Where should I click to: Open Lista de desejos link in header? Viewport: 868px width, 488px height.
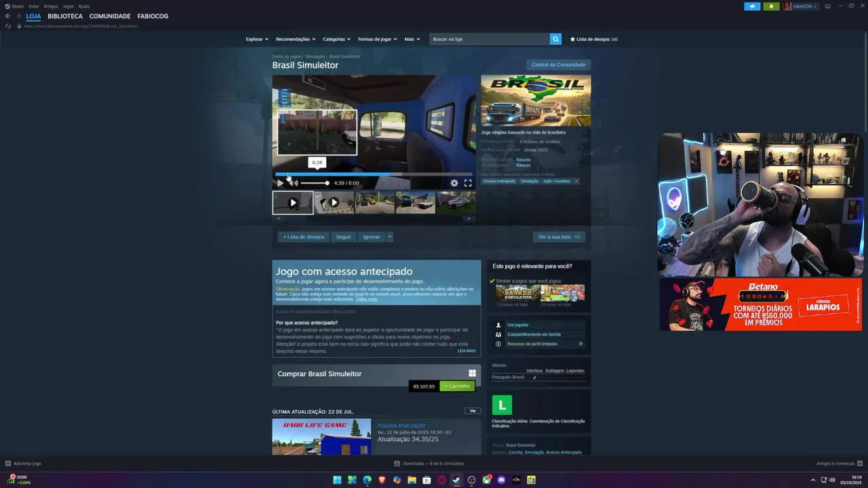[x=593, y=39]
